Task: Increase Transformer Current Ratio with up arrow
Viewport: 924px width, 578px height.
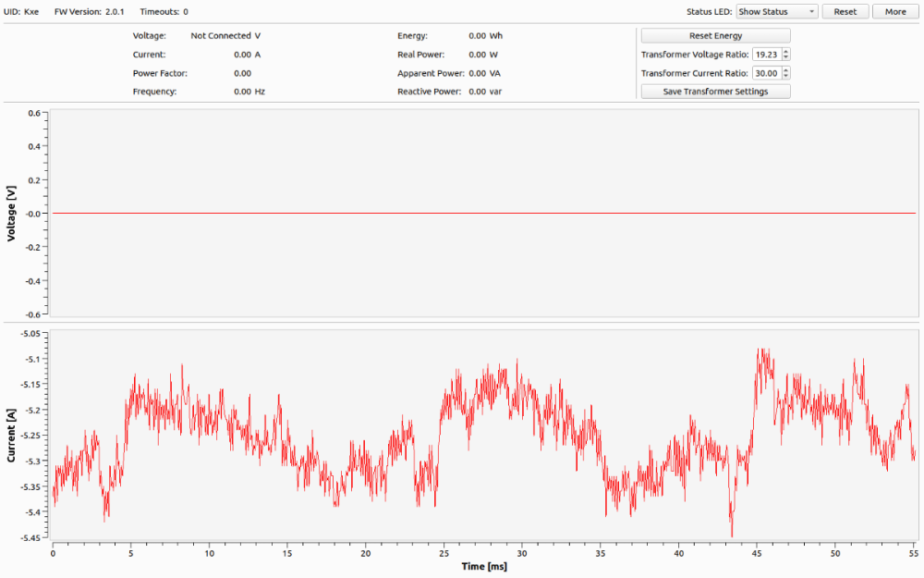Action: (x=786, y=70)
